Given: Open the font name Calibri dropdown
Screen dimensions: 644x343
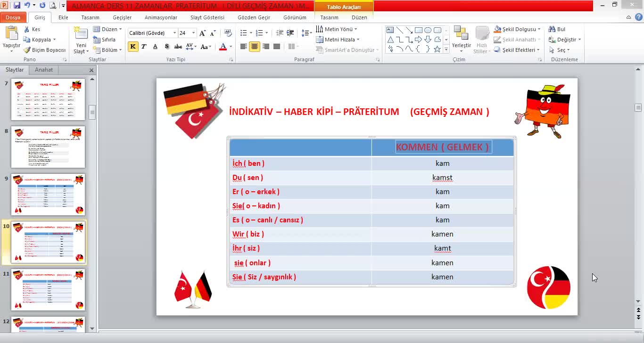Looking at the screenshot, I should [x=175, y=33].
